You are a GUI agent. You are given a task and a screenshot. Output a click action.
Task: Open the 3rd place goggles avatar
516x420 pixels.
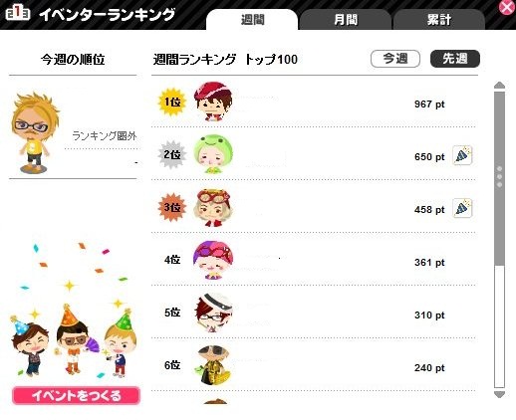213,207
